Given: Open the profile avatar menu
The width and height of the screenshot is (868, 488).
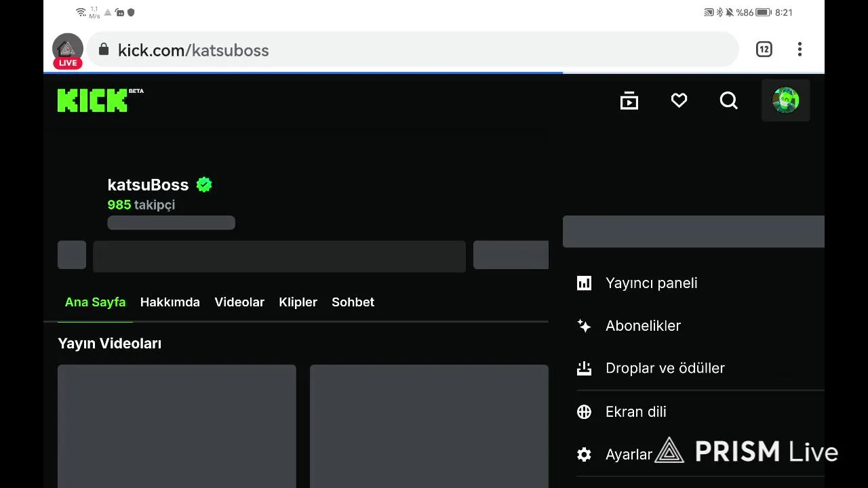Looking at the screenshot, I should coord(785,101).
